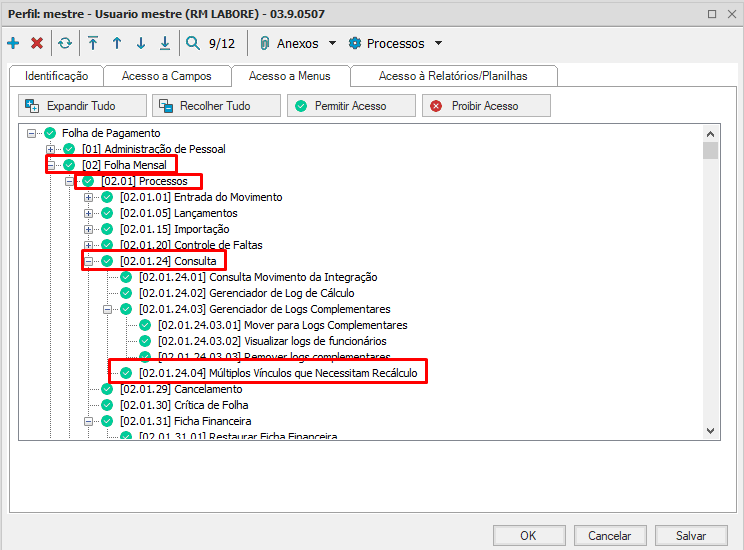The height and width of the screenshot is (550, 744).
Task: Select the [02.01.31] Ficha Financeira item
Action: [186, 421]
